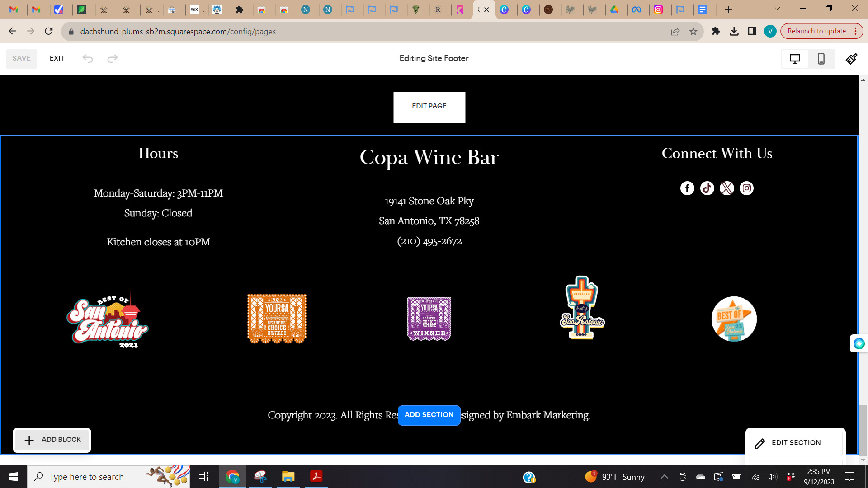The height and width of the screenshot is (488, 868).
Task: Open File Explorer from the taskbar
Action: 288,477
